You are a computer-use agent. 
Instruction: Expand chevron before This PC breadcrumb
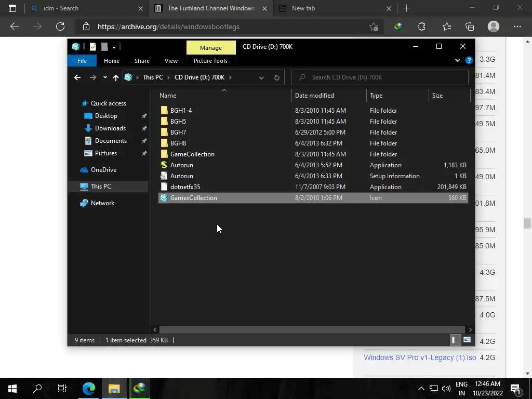point(137,78)
